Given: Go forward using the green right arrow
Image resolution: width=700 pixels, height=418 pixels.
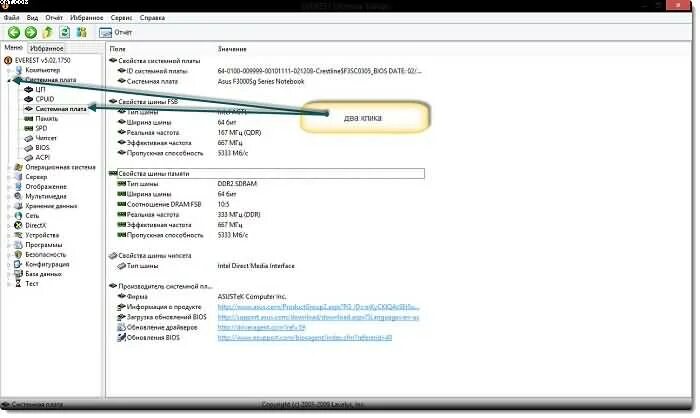Looking at the screenshot, I should coord(31,32).
